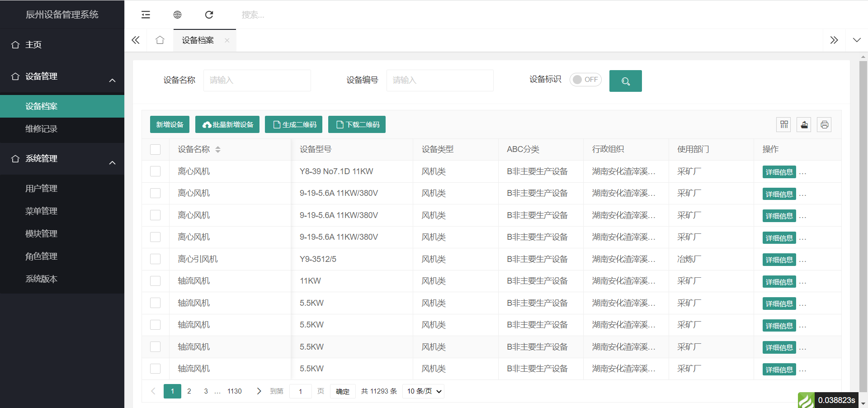Click the globe language icon
Screen dimensions: 868x408
(x=177, y=15)
